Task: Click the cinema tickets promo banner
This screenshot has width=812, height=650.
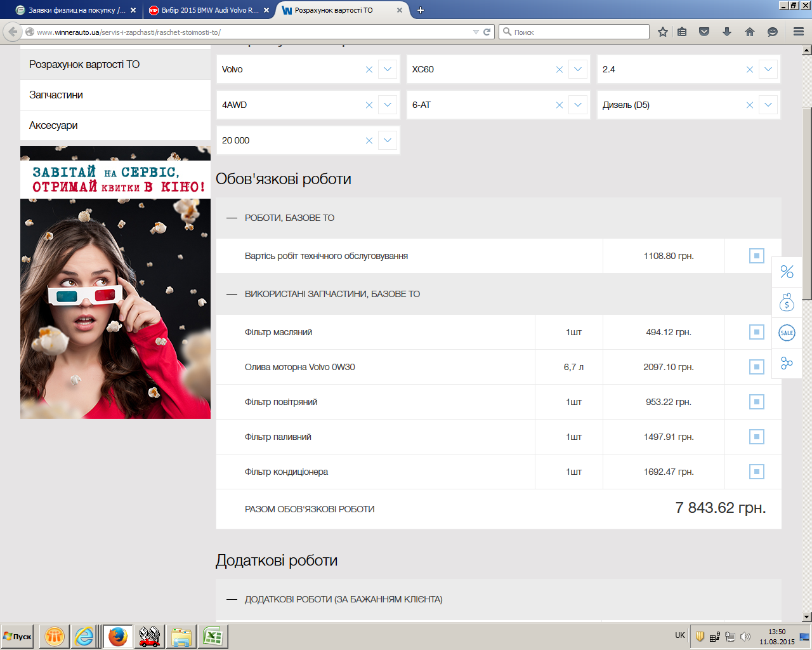Action: click(x=115, y=282)
